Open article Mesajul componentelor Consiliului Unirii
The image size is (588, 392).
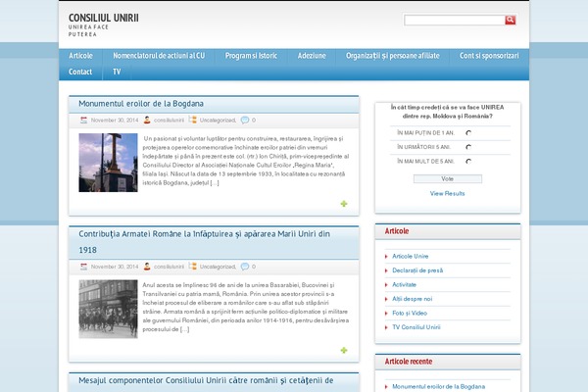[x=206, y=380]
